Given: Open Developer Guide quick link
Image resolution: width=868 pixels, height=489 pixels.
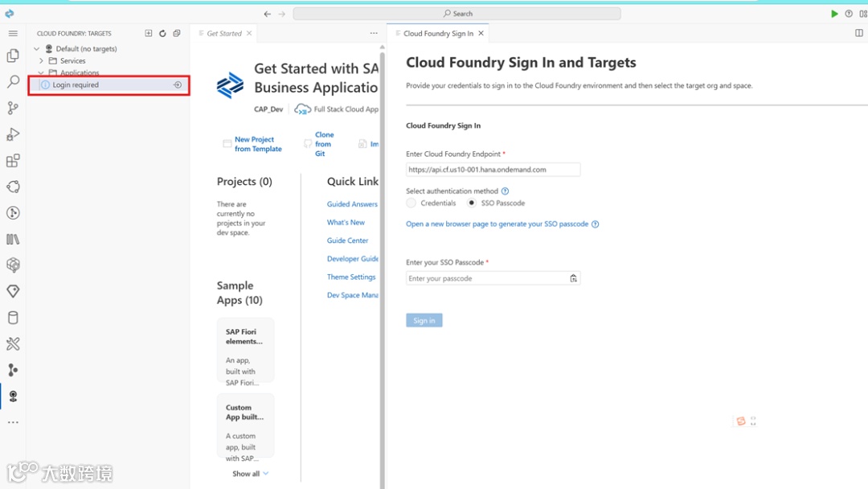Looking at the screenshot, I should pos(353,259).
